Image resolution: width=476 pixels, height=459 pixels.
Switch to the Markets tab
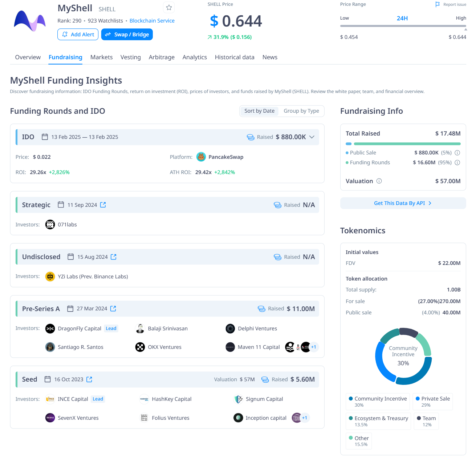coord(101,57)
